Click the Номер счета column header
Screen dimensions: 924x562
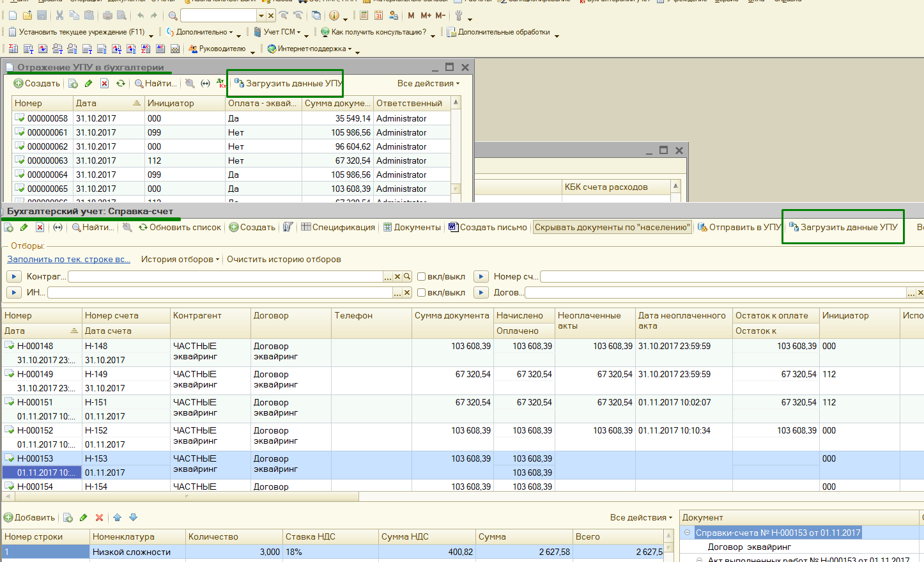(112, 315)
